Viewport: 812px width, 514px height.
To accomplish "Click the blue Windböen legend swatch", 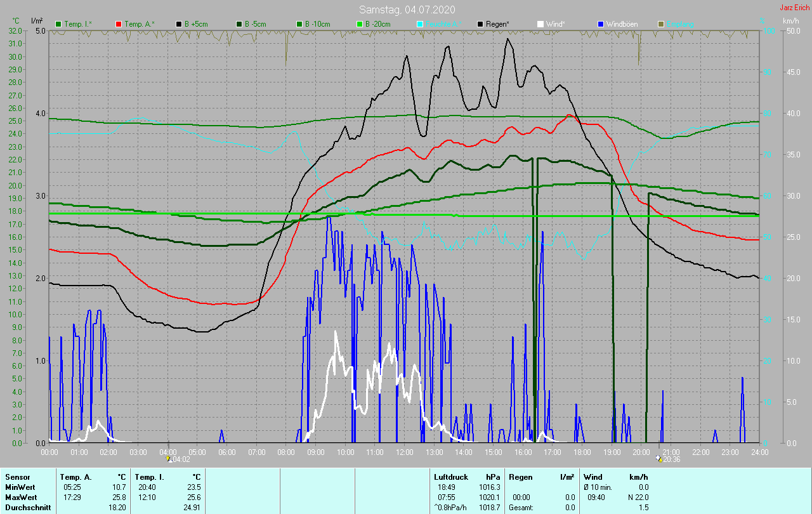I will (x=600, y=24).
